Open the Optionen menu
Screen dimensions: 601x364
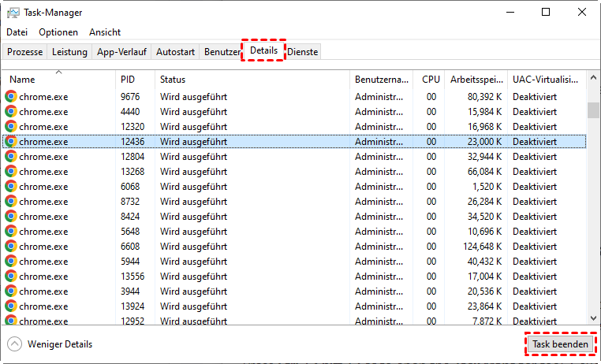click(x=58, y=32)
